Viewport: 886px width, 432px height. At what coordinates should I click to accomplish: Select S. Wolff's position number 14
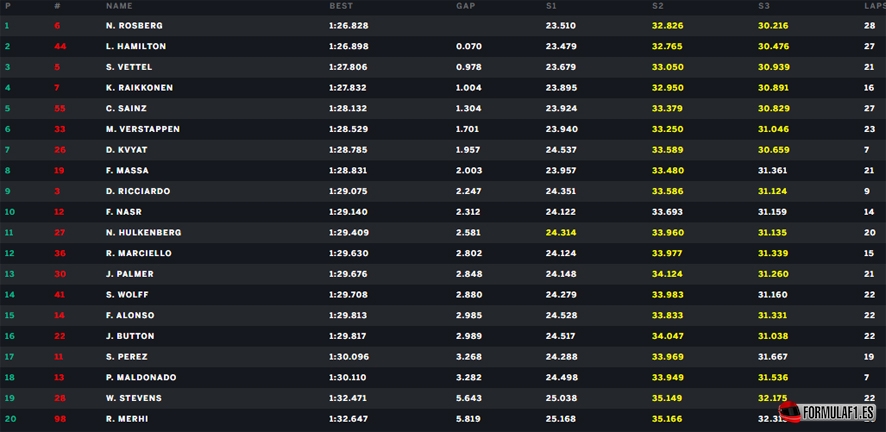click(x=8, y=295)
